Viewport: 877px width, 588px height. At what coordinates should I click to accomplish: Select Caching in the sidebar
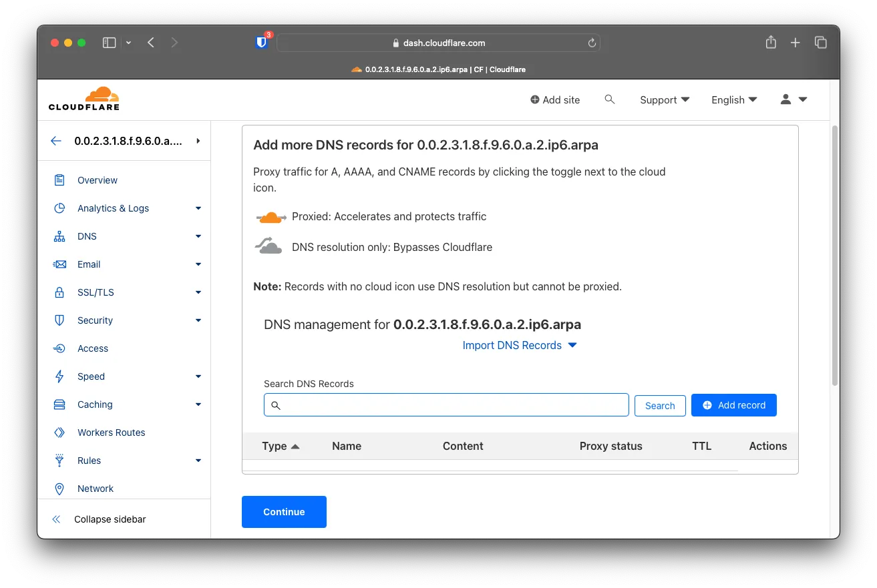coord(95,404)
